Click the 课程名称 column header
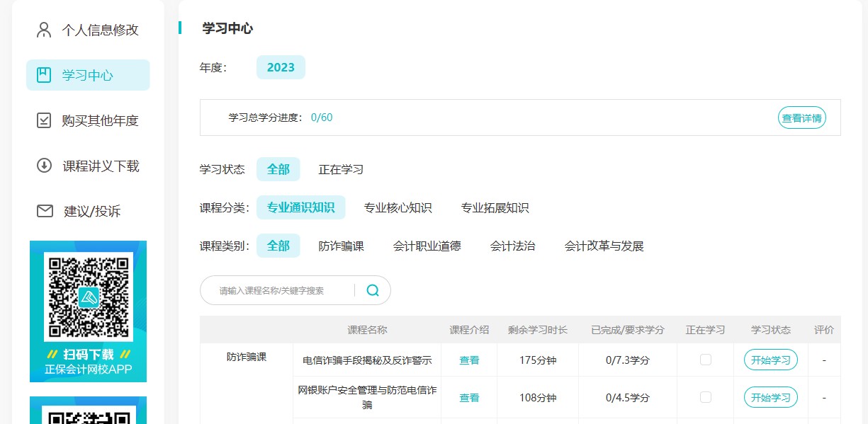This screenshot has width=868, height=424. [x=367, y=330]
